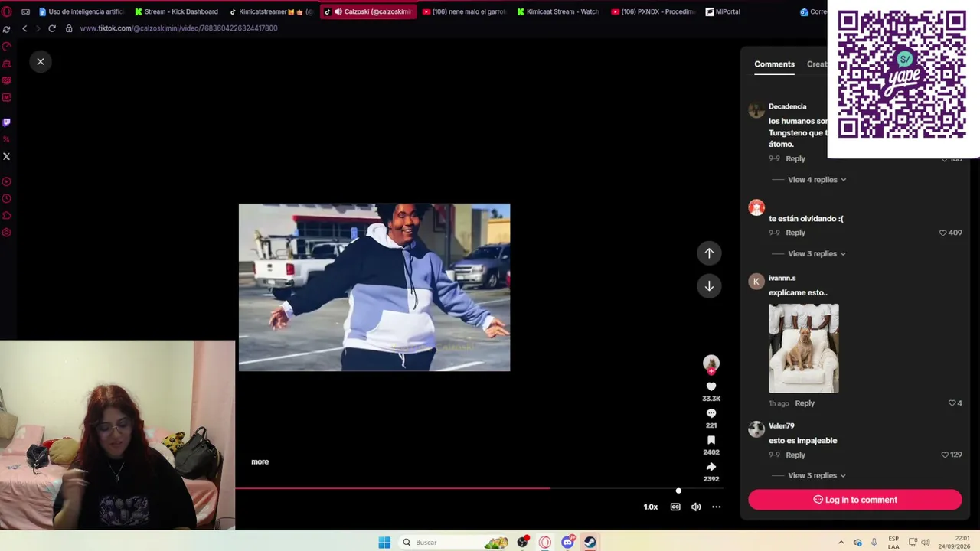
Task: Open the 1.0x playback speed selector
Action: pos(651,507)
